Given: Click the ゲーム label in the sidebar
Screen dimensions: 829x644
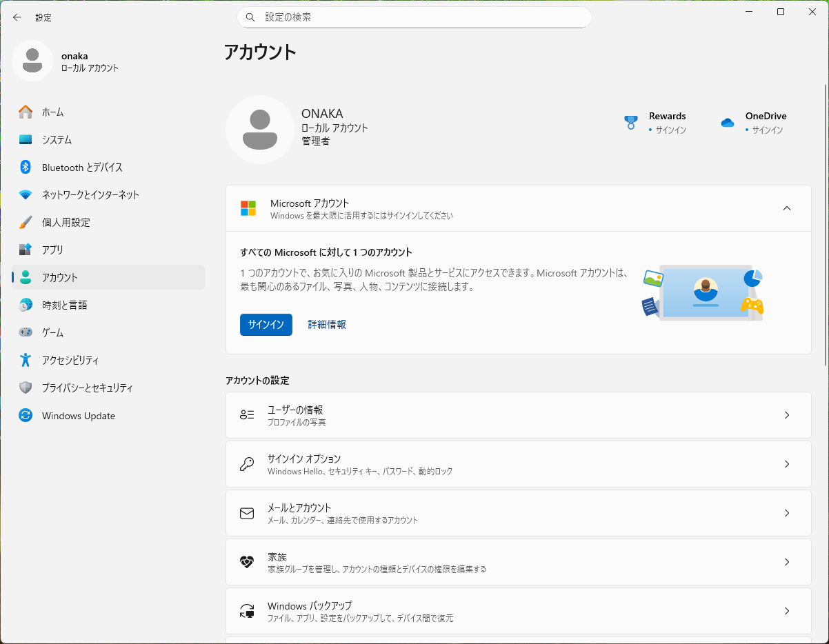Looking at the screenshot, I should [53, 332].
